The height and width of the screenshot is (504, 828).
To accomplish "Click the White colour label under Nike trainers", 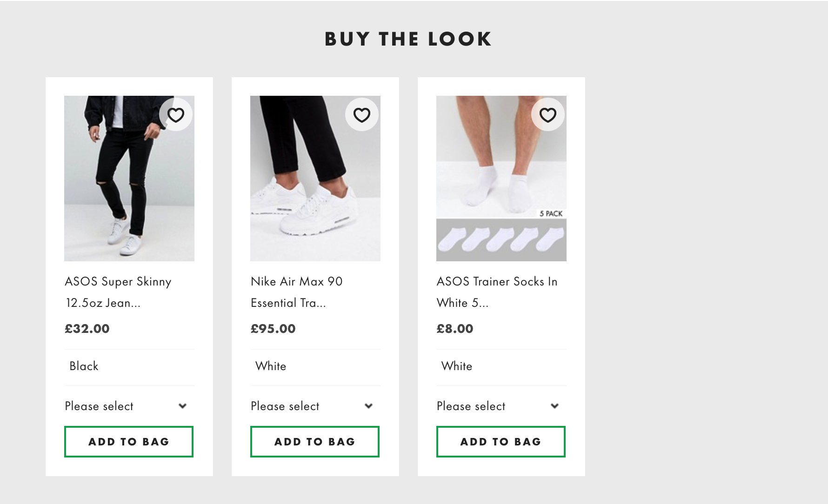I will (x=271, y=366).
